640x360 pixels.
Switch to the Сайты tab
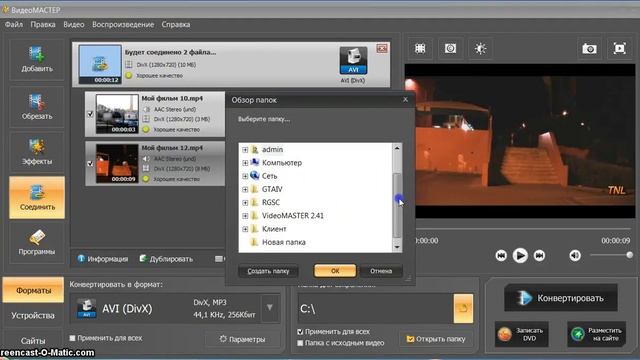[33, 340]
